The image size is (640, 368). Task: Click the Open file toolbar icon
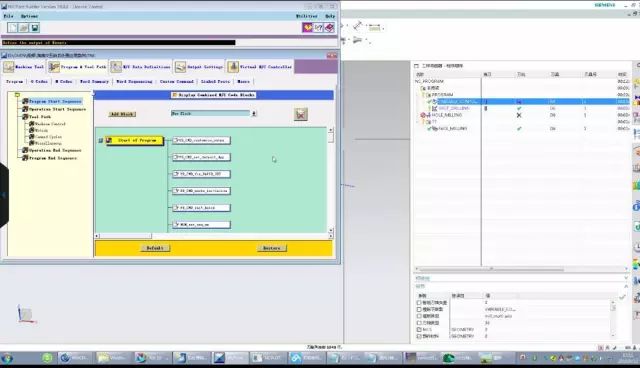click(x=24, y=28)
